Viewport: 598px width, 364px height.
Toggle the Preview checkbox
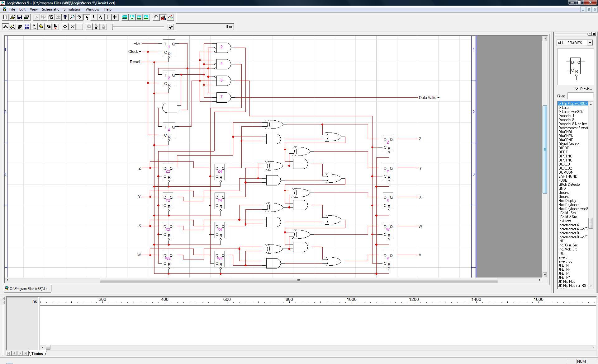pos(577,89)
